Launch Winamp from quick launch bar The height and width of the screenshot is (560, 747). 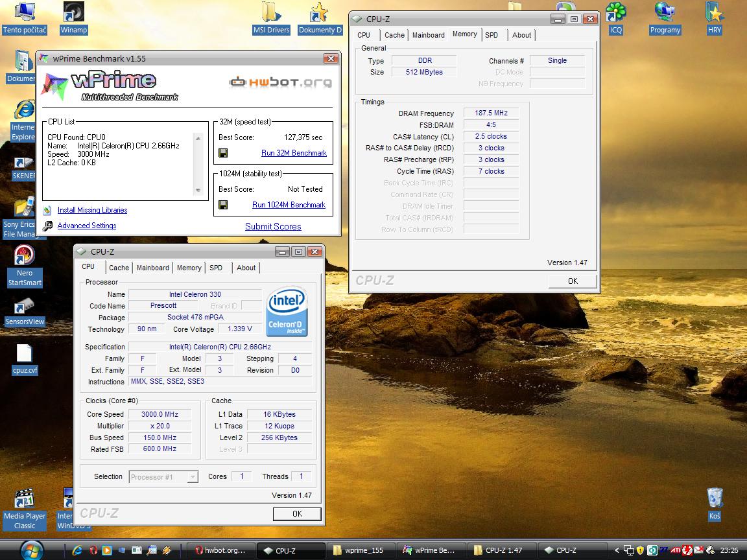point(166,550)
